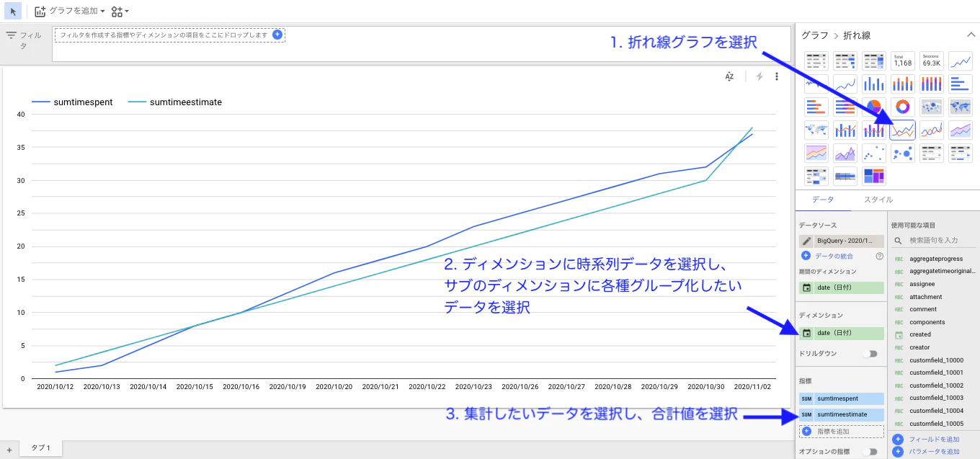Click the グラフ breadcrumb link
Viewport: 980px width, 459px height.
point(815,35)
